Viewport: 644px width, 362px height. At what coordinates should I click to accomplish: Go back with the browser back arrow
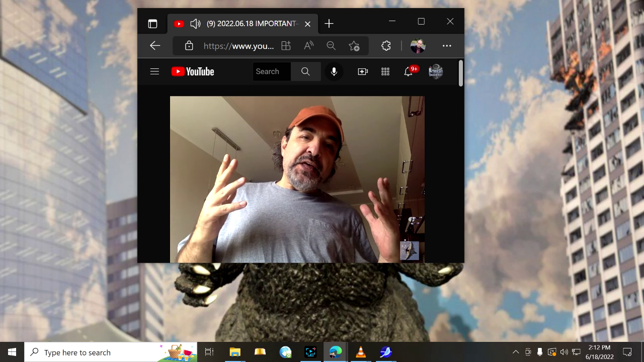155,46
